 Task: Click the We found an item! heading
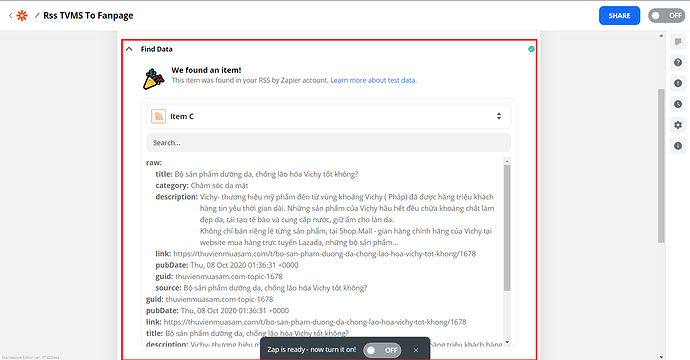pyautogui.click(x=206, y=70)
